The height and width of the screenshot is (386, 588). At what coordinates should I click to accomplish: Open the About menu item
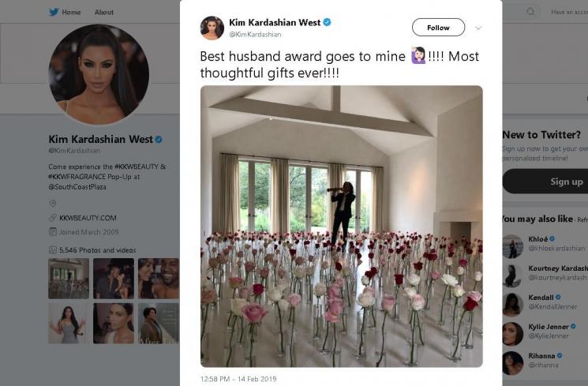104,12
